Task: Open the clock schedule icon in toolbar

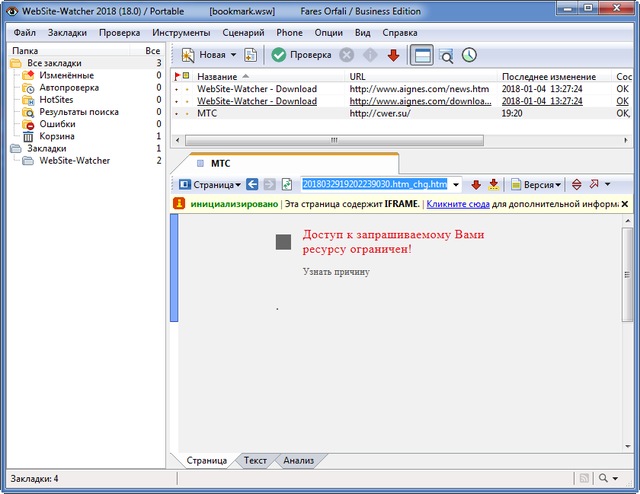Action: pyautogui.click(x=469, y=55)
